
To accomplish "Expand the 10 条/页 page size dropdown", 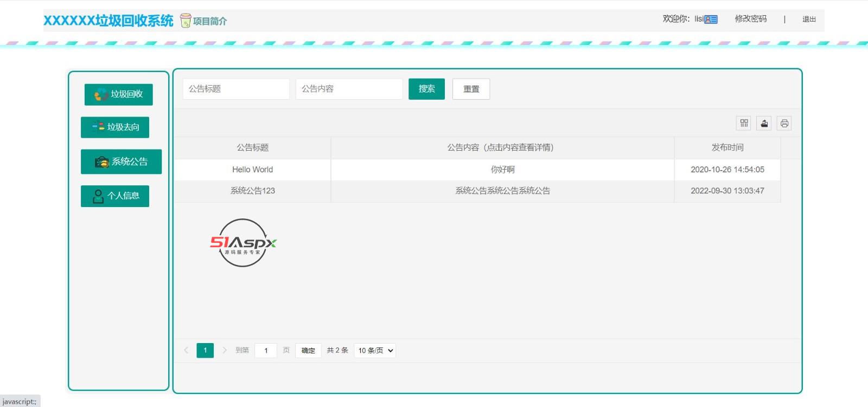I will (x=375, y=351).
